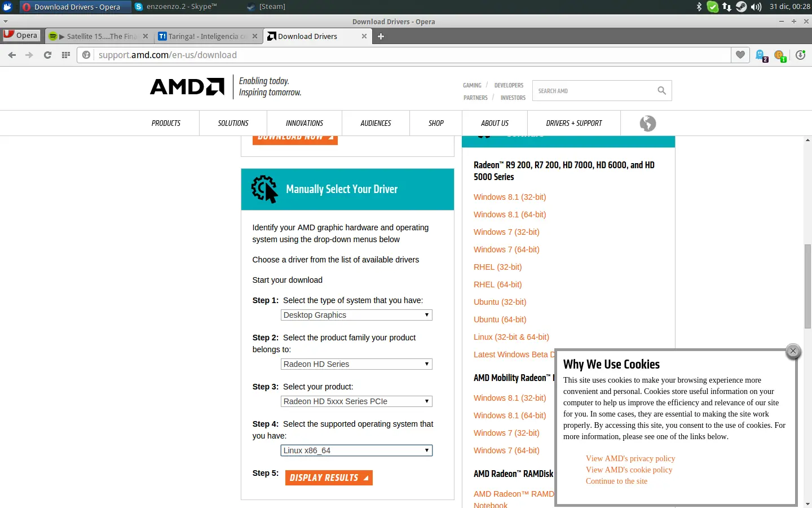Open the RHEL (32-bit) driver link
The image size is (812, 508).
(498, 267)
